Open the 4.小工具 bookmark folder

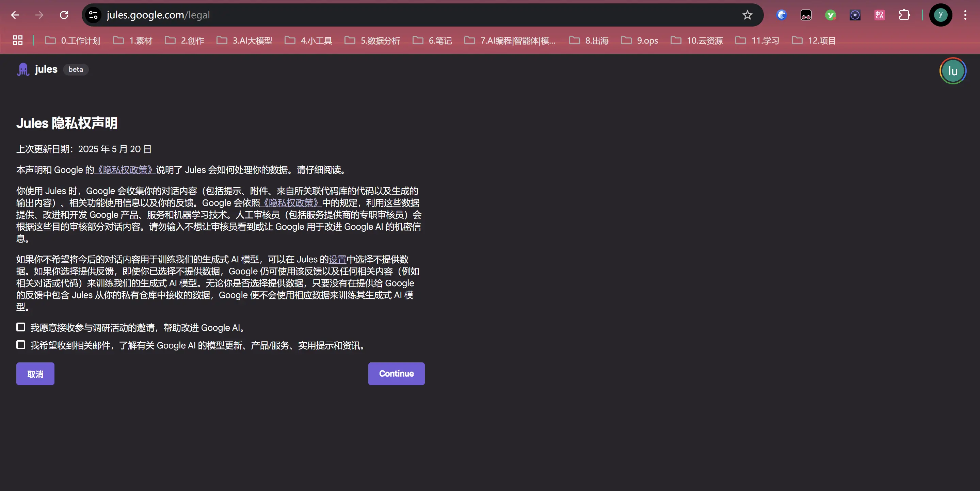308,40
